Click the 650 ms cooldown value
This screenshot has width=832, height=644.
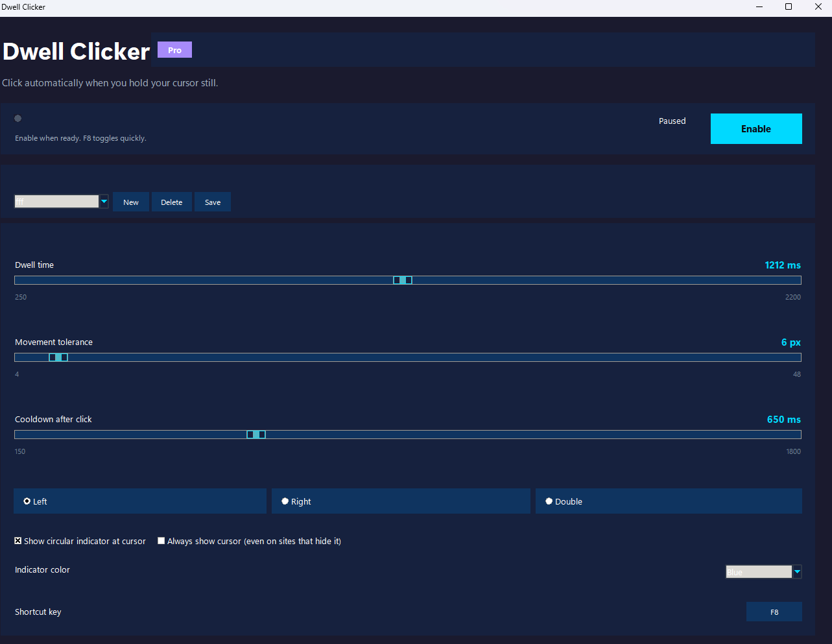pos(784,420)
